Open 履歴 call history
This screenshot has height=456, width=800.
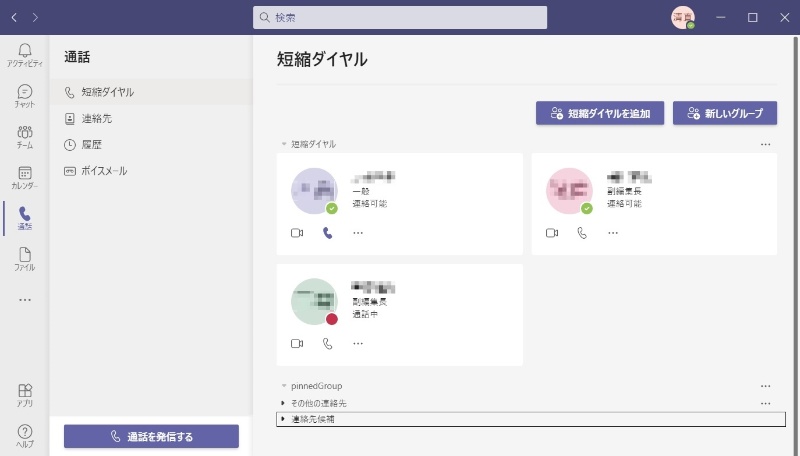tap(92, 144)
